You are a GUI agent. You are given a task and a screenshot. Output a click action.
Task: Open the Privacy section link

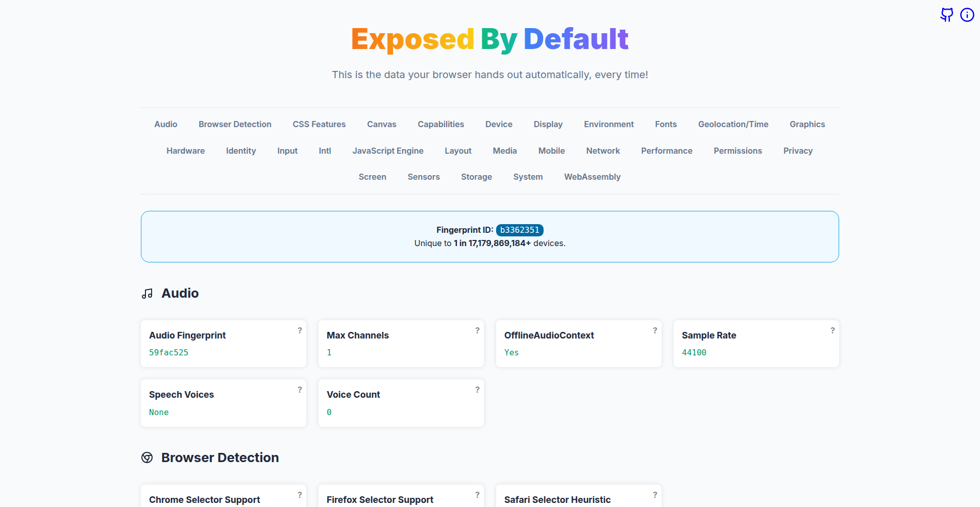[798, 151]
